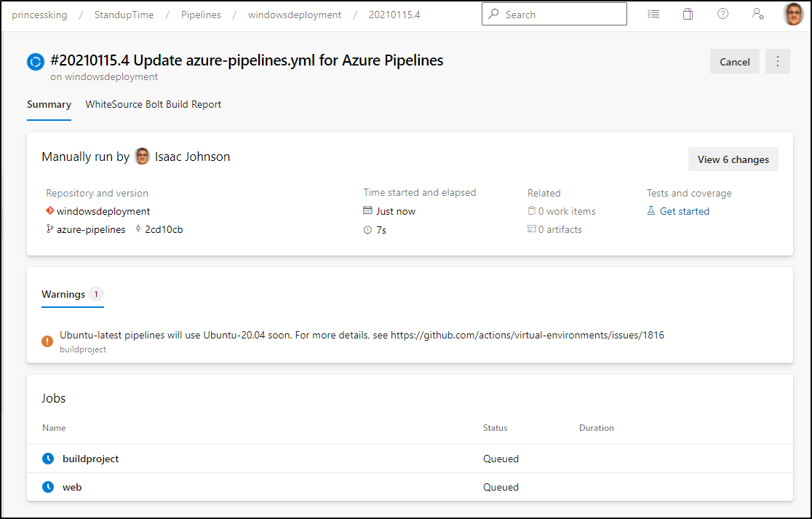The width and height of the screenshot is (812, 519).
Task: Go to princessking organization breadcrumb
Action: pyautogui.click(x=39, y=15)
